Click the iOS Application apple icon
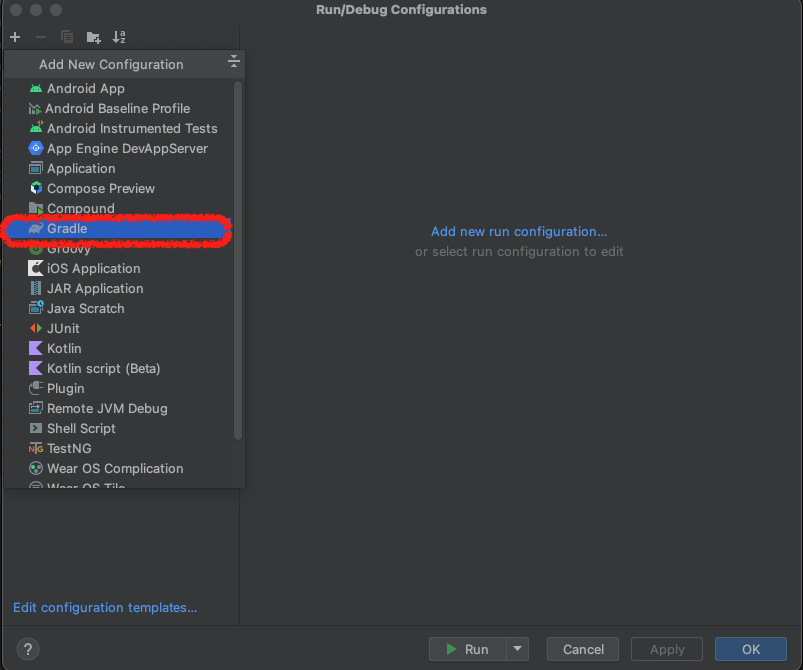803x670 pixels. click(x=36, y=268)
